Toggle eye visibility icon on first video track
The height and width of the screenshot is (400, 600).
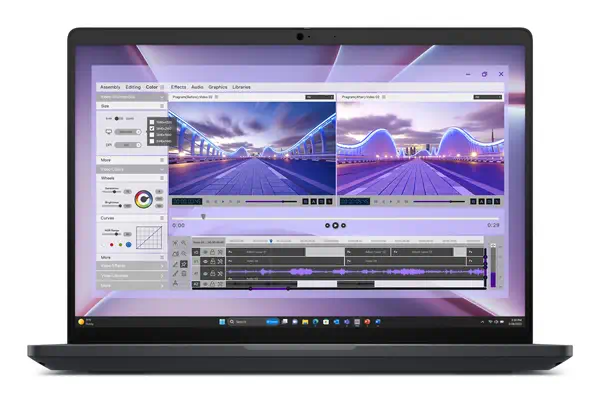point(206,251)
